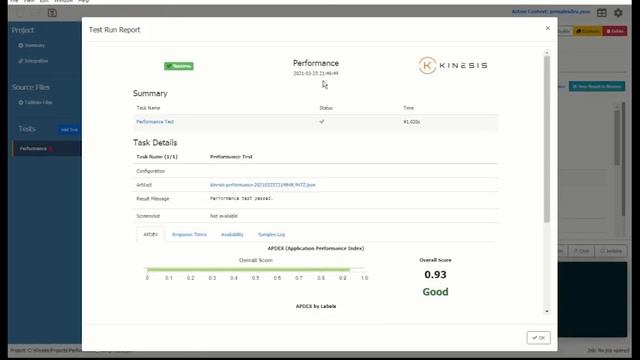Viewport: 640px width, 360px height.
Task: Click the green Success status badge
Action: (179, 66)
